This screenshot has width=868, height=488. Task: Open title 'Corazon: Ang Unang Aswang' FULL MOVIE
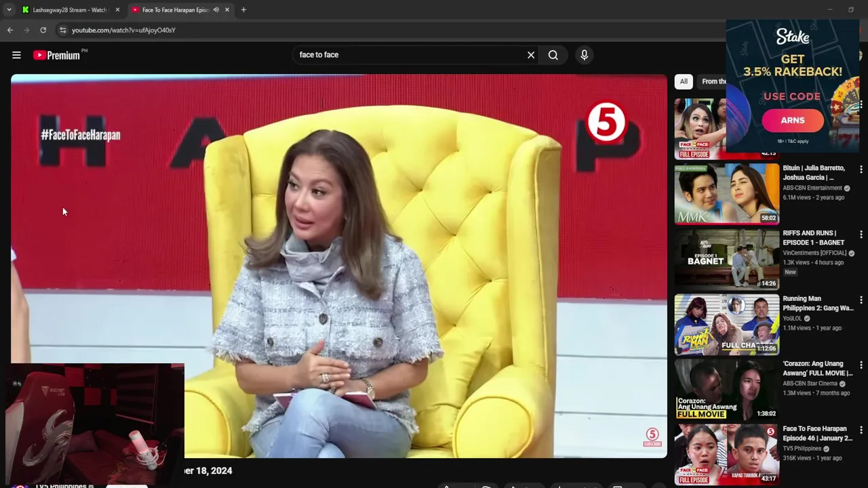point(818,368)
